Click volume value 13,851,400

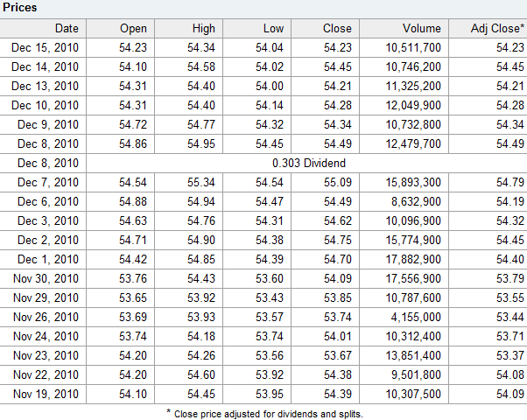point(413,355)
